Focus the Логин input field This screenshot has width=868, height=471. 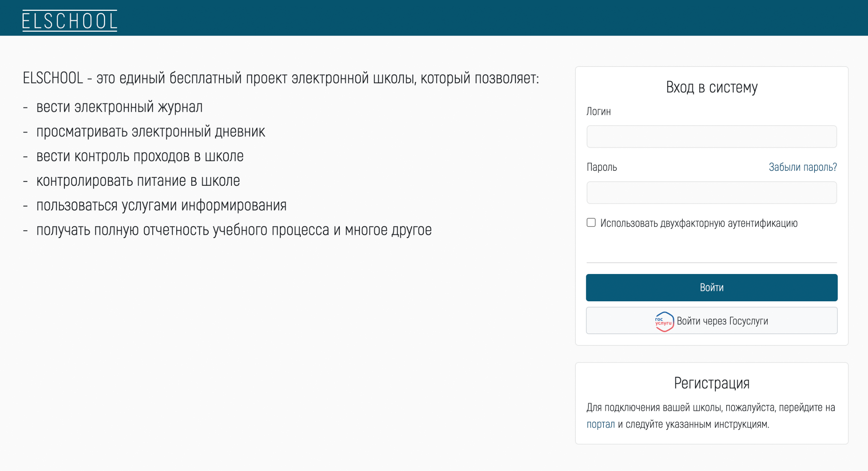coord(712,136)
